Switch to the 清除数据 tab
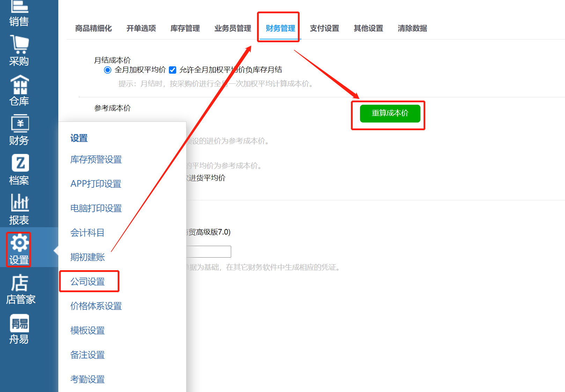Viewport: 565px width, 392px height. coord(412,28)
